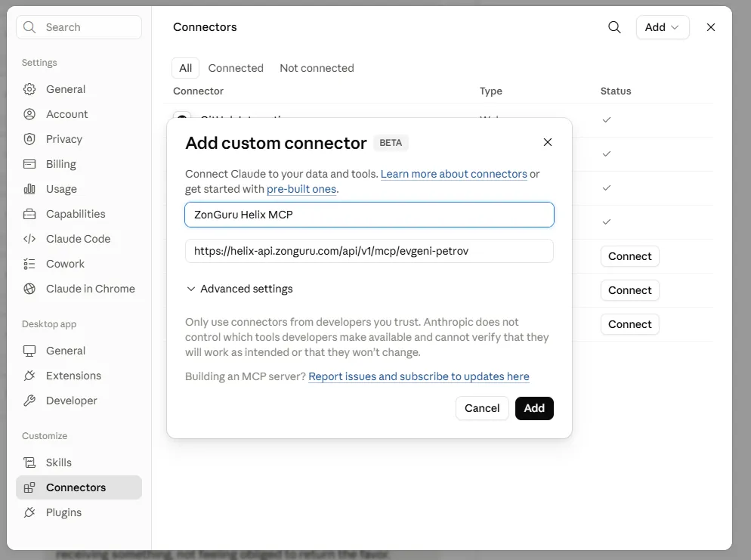The image size is (751, 560).
Task: Open the Add dropdown in header
Action: pos(663,27)
